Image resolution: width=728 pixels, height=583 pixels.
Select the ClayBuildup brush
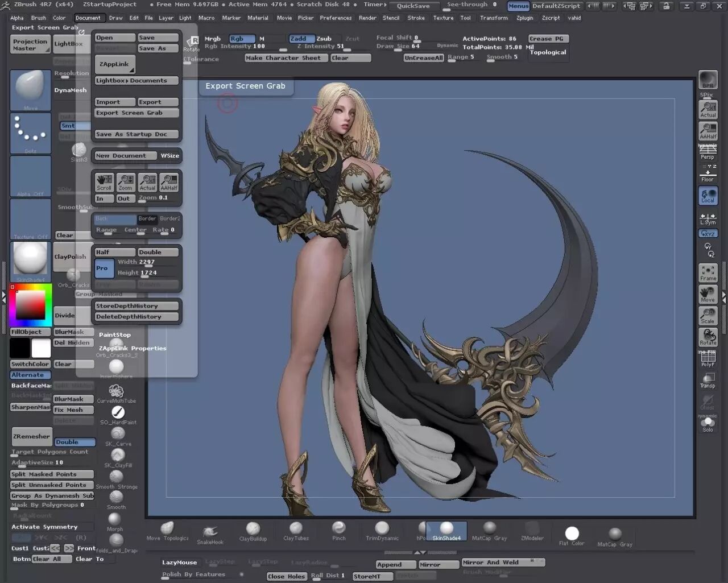pos(253,530)
